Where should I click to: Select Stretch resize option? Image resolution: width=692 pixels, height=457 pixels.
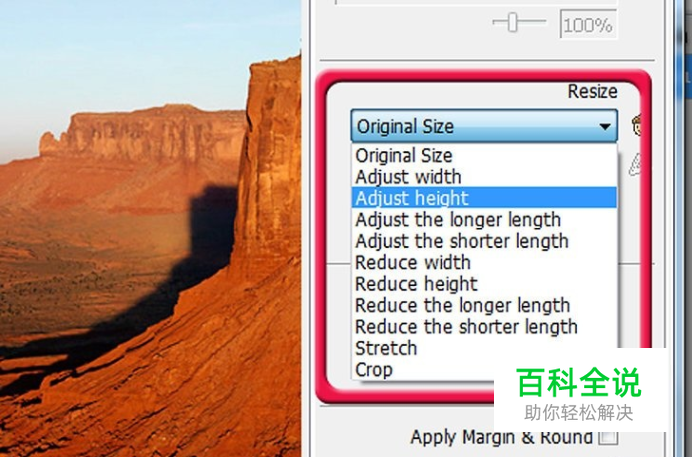click(484, 348)
